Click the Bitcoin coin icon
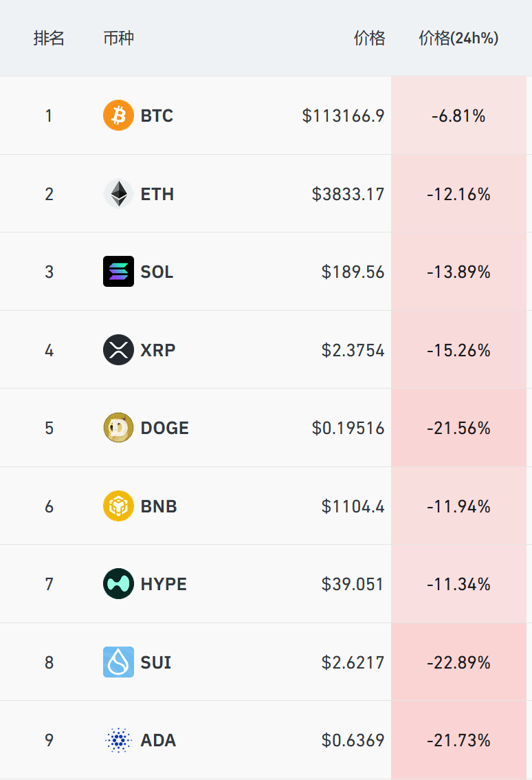 118,116
